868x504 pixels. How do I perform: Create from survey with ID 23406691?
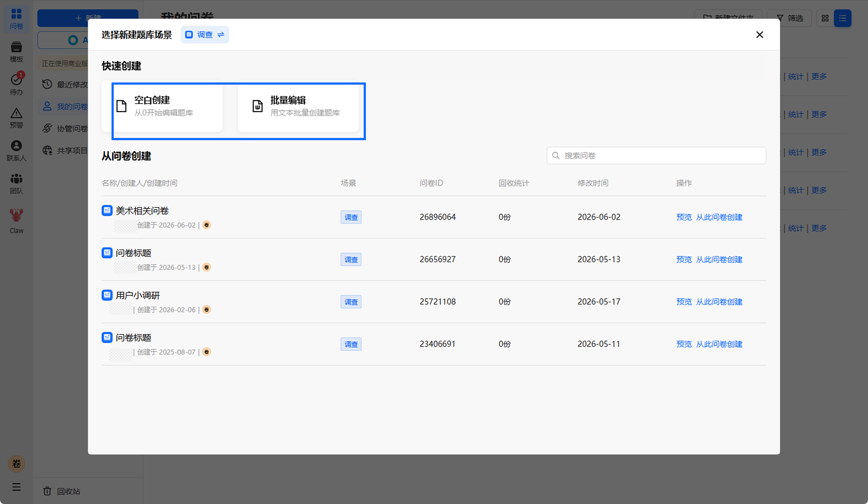click(719, 344)
